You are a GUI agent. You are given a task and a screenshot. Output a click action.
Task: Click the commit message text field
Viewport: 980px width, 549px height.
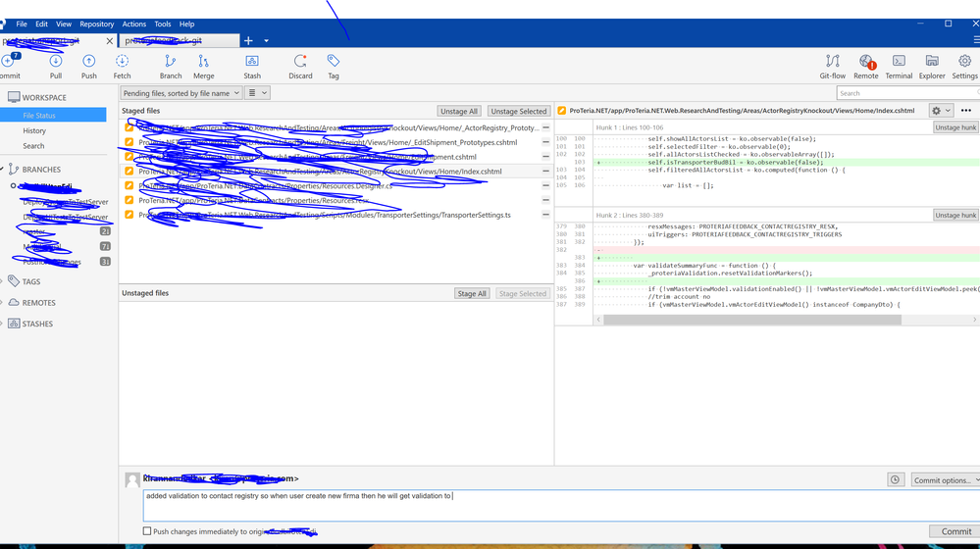(x=561, y=505)
